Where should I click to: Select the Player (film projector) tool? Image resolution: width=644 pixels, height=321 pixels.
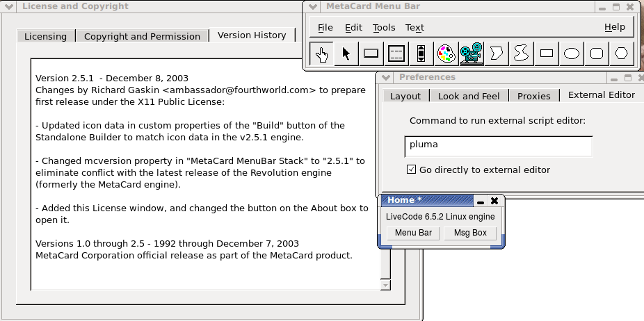tap(471, 53)
